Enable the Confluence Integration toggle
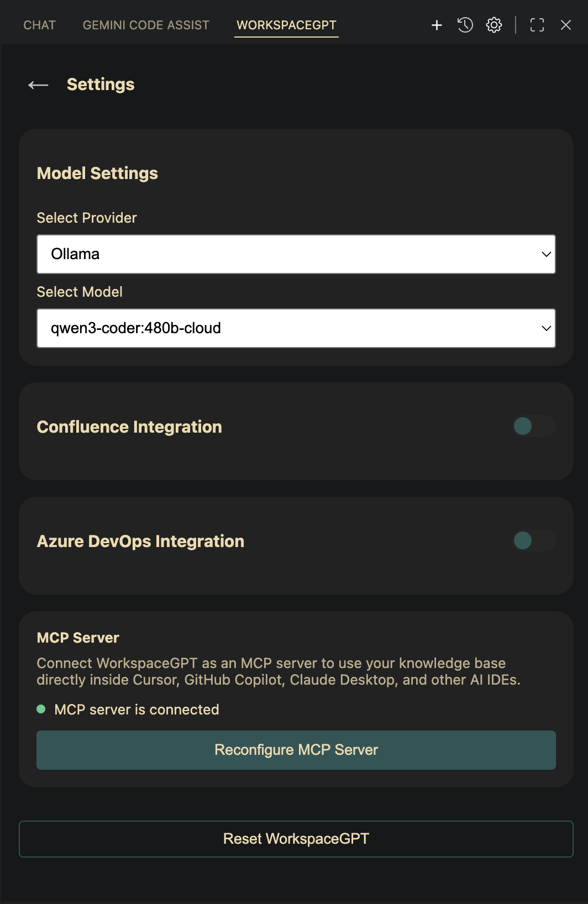 click(x=534, y=426)
